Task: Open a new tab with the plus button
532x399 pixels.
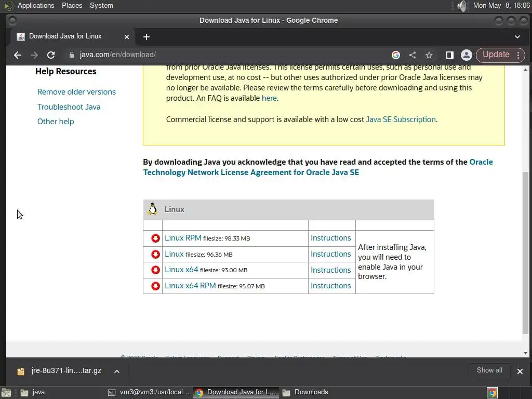Action: [146, 37]
